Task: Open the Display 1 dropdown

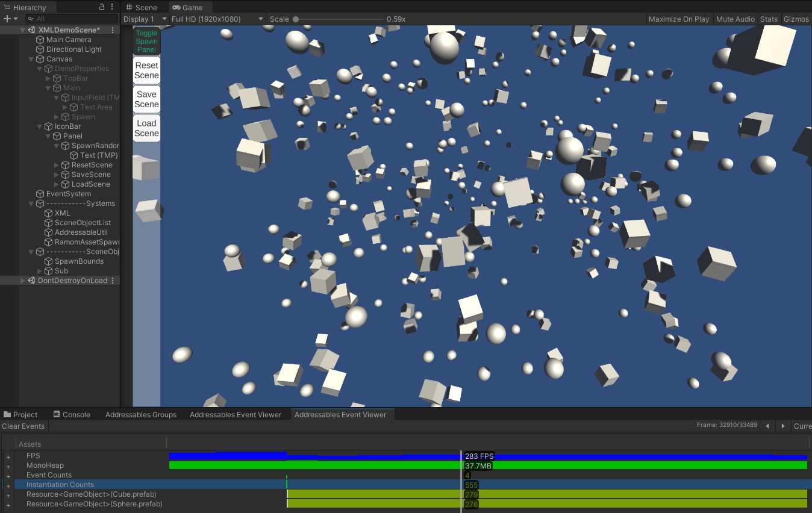Action: click(x=145, y=19)
